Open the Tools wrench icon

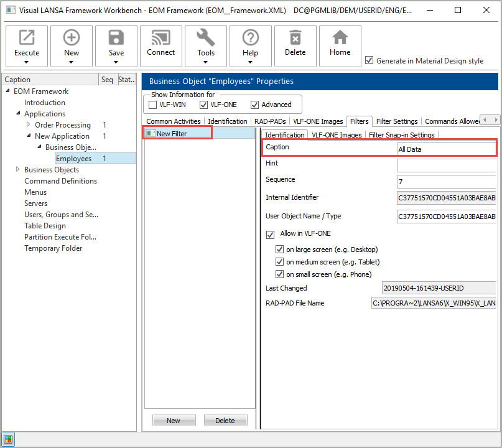tap(205, 37)
